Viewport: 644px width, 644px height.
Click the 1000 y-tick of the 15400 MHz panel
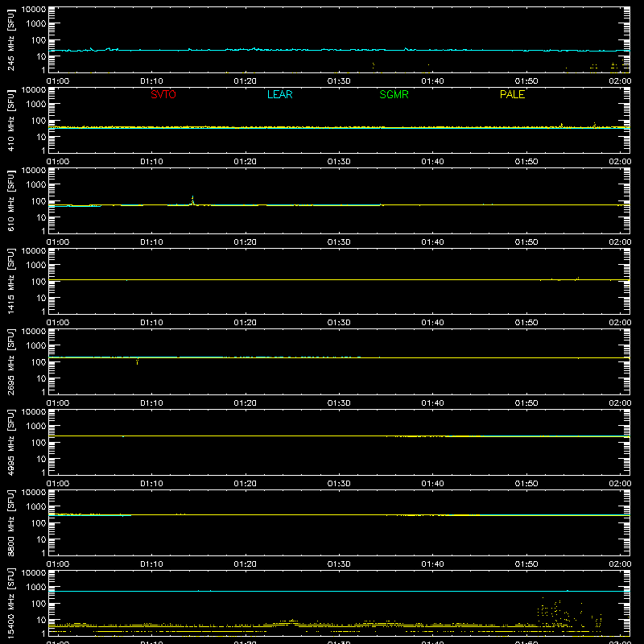(x=36, y=588)
